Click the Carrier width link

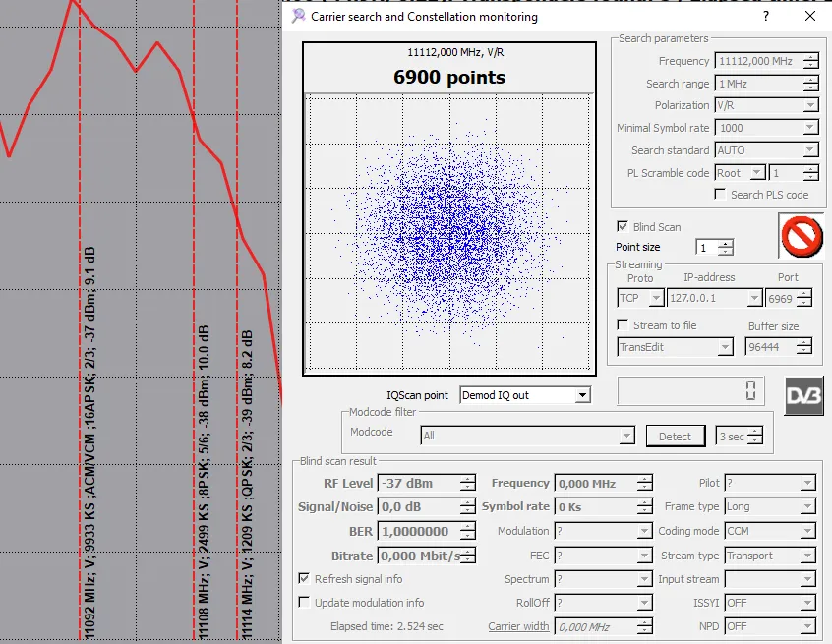tap(518, 626)
